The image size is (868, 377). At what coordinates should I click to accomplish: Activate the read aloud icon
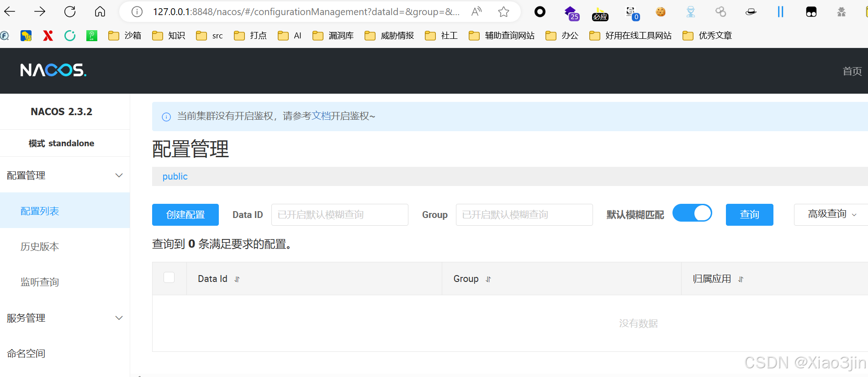click(476, 12)
